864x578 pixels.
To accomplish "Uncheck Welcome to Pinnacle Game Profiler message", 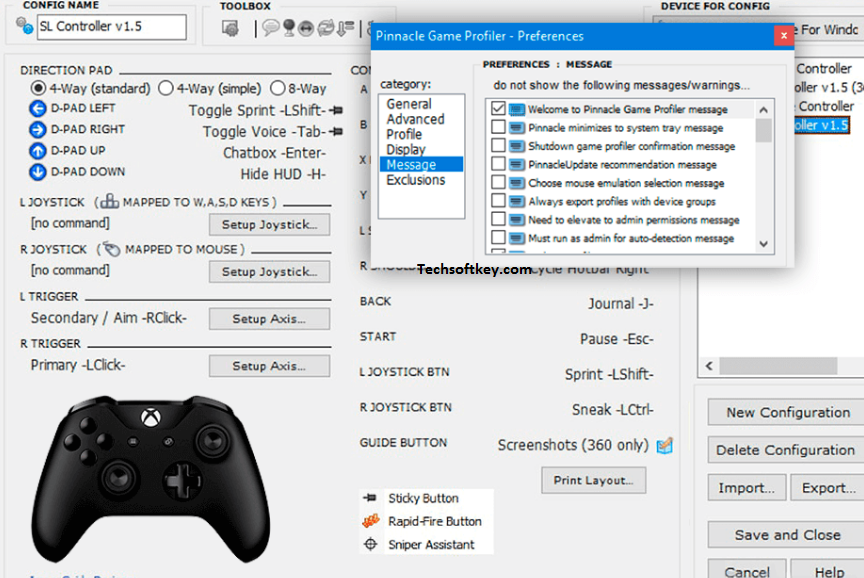I will coord(498,109).
